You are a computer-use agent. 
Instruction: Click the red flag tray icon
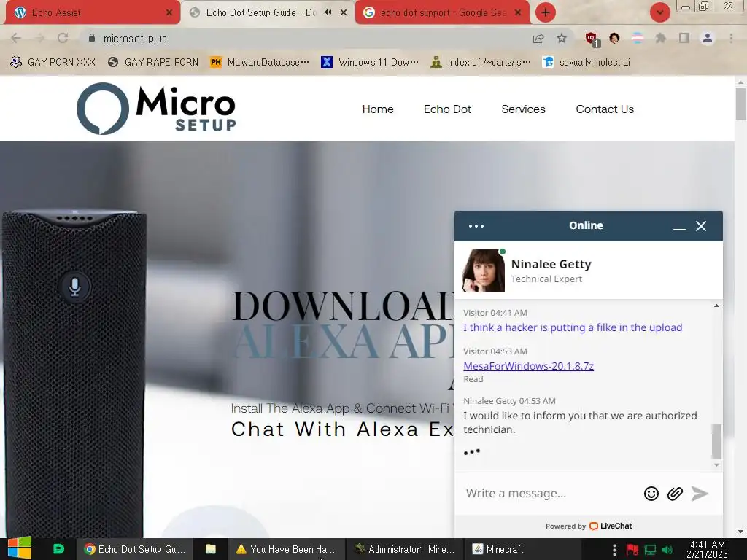[632, 550]
